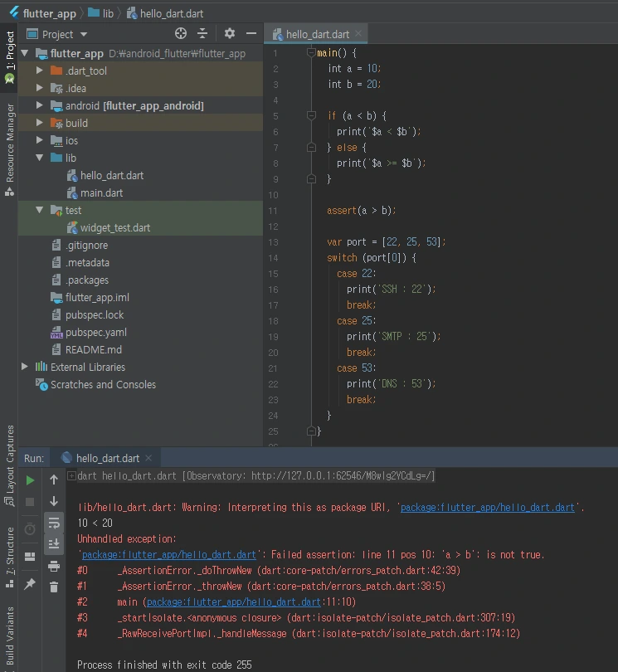This screenshot has width=618, height=672.
Task: Expand the folded dart command line
Action: pyautogui.click(x=71, y=475)
